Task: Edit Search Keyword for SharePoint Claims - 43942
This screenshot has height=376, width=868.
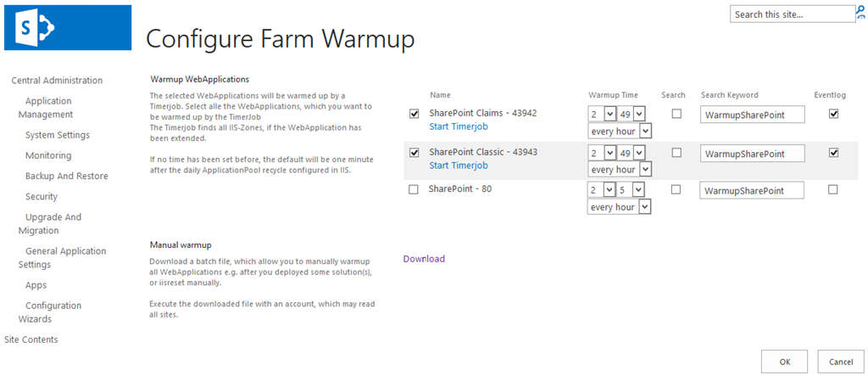Action: (x=753, y=115)
